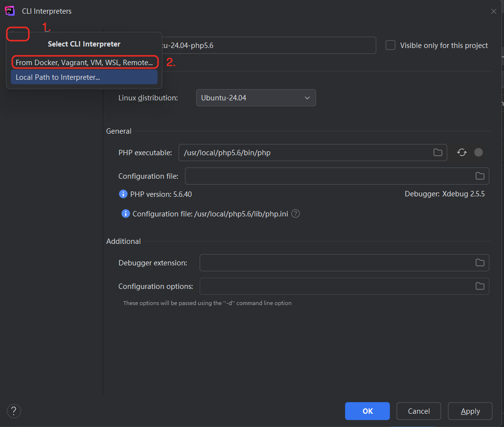Click the Debugger: Xdebug 2.5.5 text

(x=444, y=194)
